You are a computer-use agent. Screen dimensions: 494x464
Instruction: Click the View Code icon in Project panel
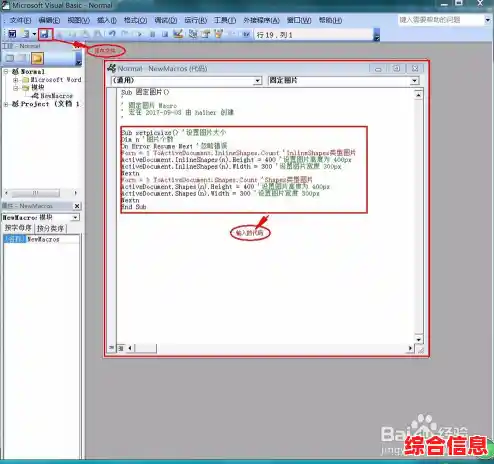tap(10, 58)
